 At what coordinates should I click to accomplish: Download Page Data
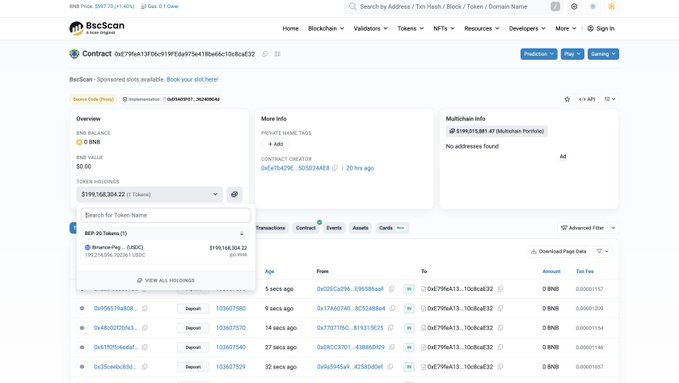point(559,251)
